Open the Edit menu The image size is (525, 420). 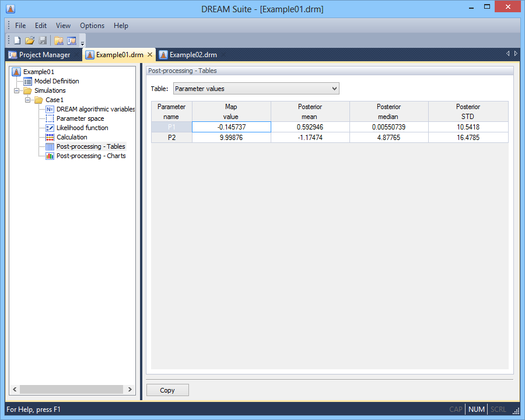[x=41, y=26]
